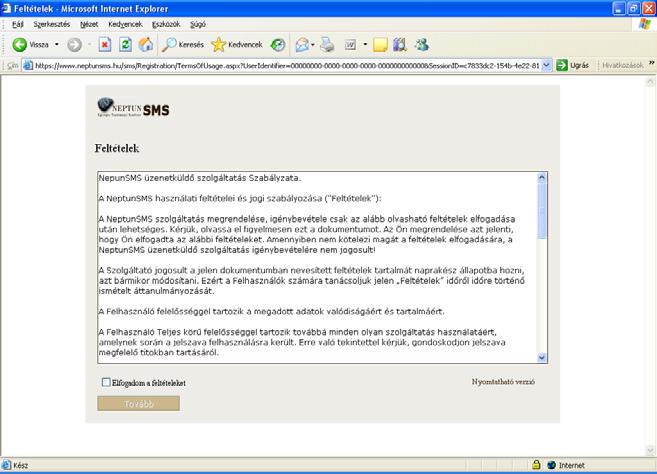Click the page scrollbar up arrow
This screenshot has height=474, width=657.
650,81
